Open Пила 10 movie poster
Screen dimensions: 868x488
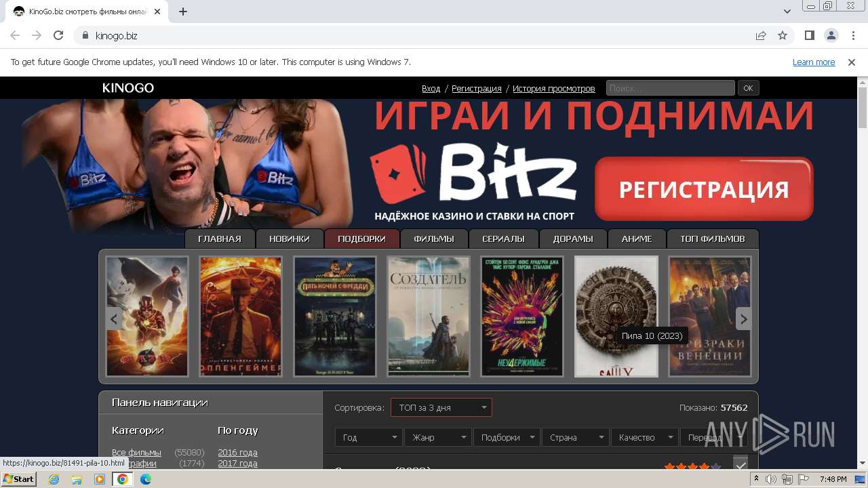[616, 316]
